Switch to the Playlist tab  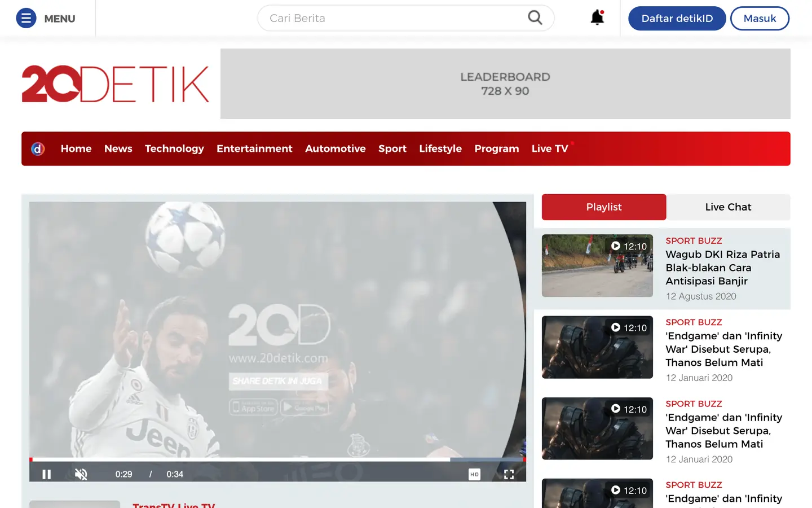[604, 207]
